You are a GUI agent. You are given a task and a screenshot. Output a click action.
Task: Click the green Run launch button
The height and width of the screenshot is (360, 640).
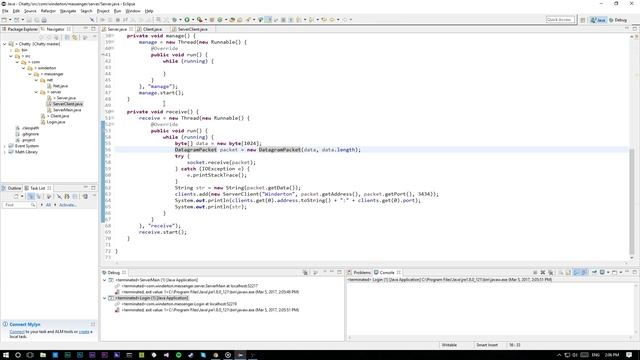[187, 20]
